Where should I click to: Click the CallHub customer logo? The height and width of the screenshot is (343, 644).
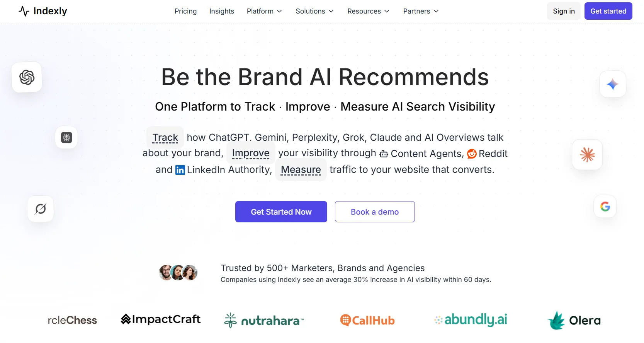pos(367,320)
